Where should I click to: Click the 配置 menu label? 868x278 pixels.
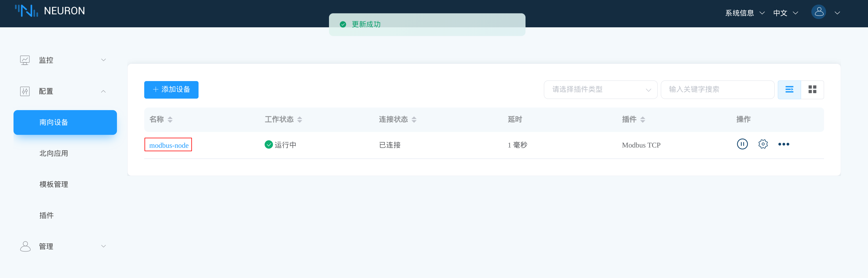point(46,91)
